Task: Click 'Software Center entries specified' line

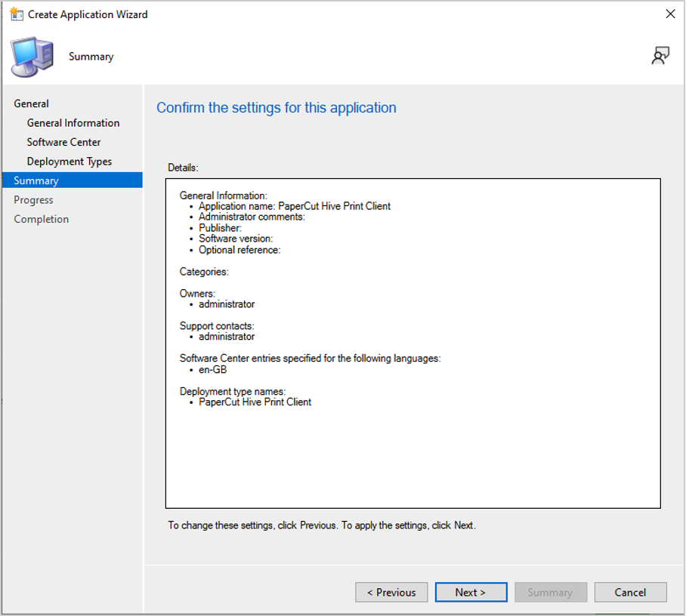Action: point(311,358)
